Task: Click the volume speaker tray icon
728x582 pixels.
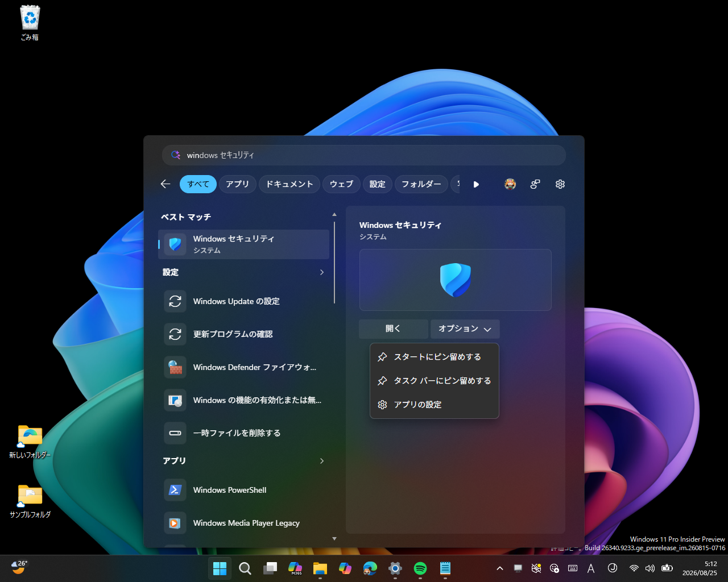Action: (x=650, y=568)
